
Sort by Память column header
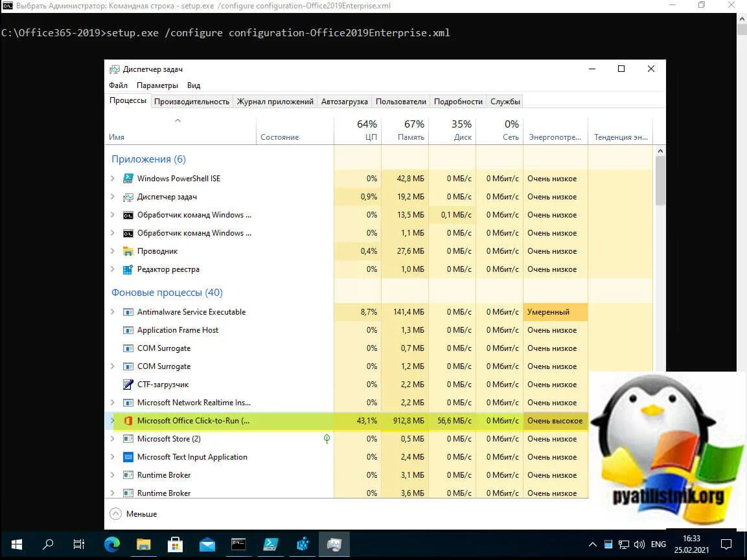pos(405,131)
